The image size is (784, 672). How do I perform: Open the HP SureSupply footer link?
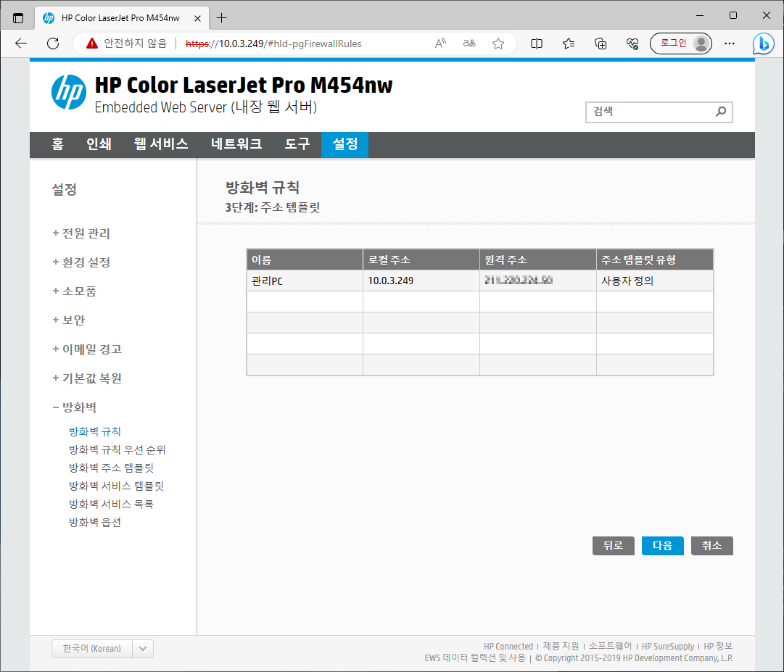[x=668, y=647]
